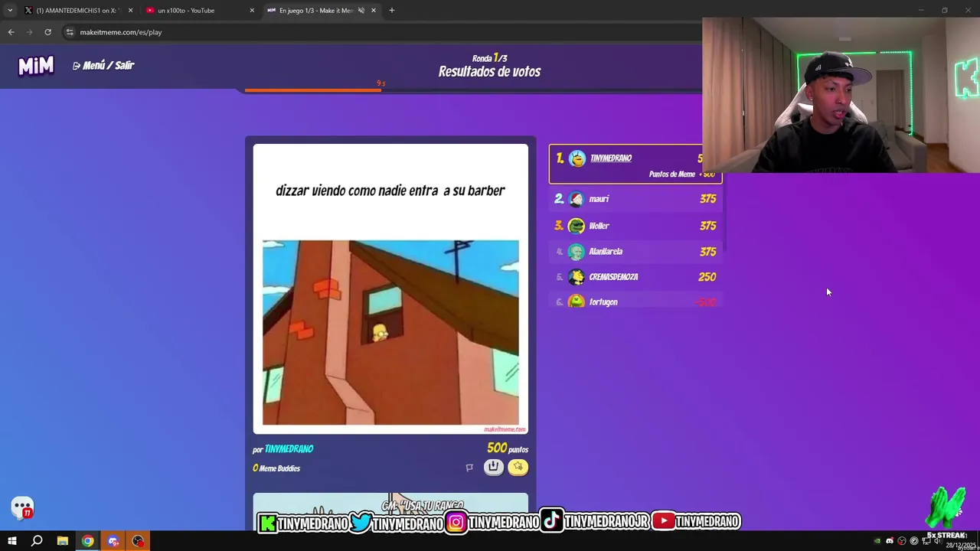Click Resultados de votos heading
This screenshot has height=551, width=980.
pyautogui.click(x=489, y=72)
